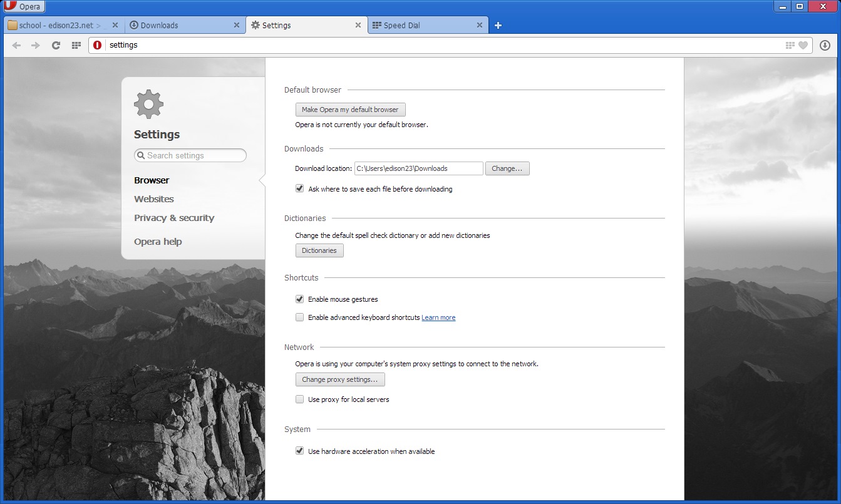Click Make Opera my default browser

tap(350, 110)
